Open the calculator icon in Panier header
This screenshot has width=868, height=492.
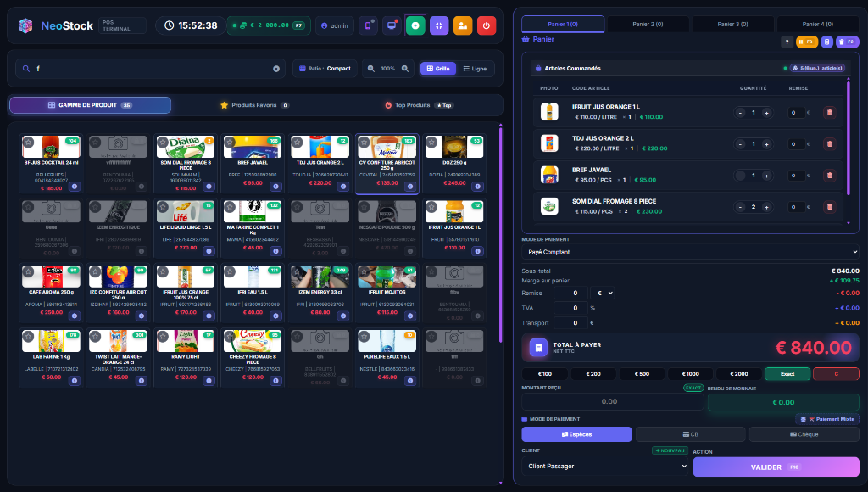tap(826, 42)
